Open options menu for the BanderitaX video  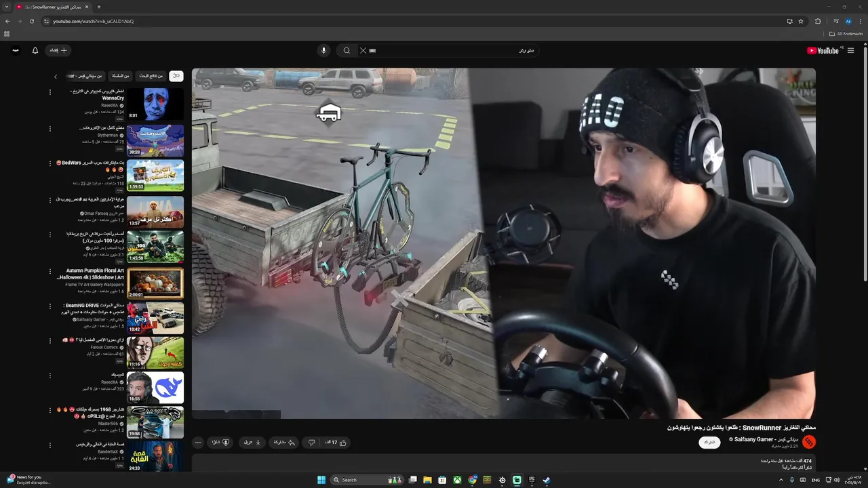pos(50,445)
